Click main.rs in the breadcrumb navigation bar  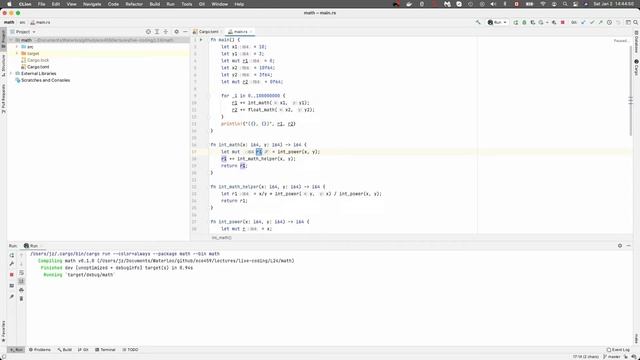point(40,22)
